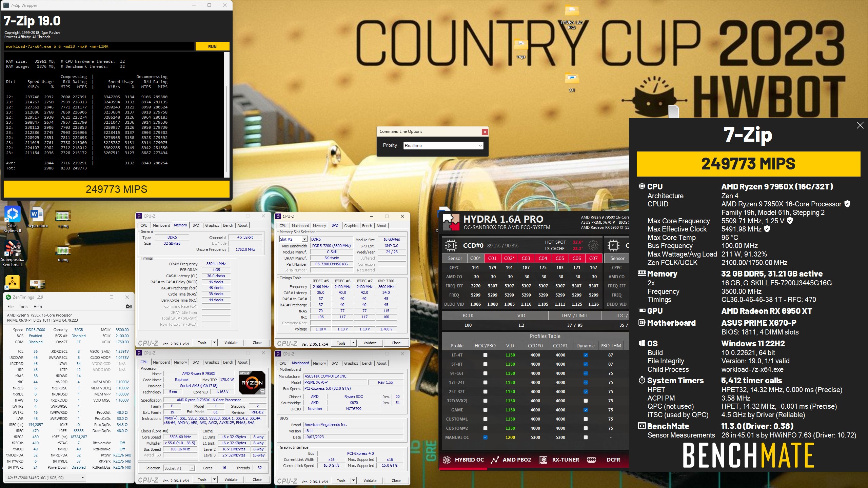Disable Dynamic checkbox for 9T-16T profile
Viewport: 868px width, 488px height.
[586, 373]
